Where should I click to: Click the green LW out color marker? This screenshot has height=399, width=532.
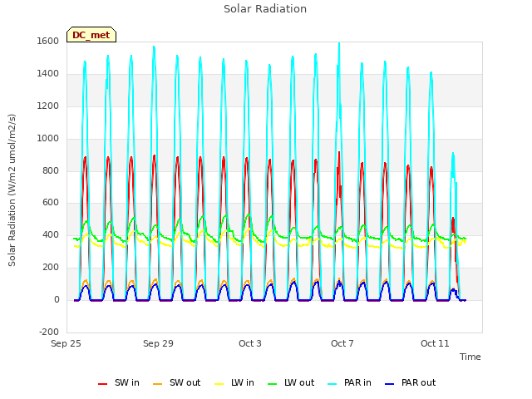[272, 384]
